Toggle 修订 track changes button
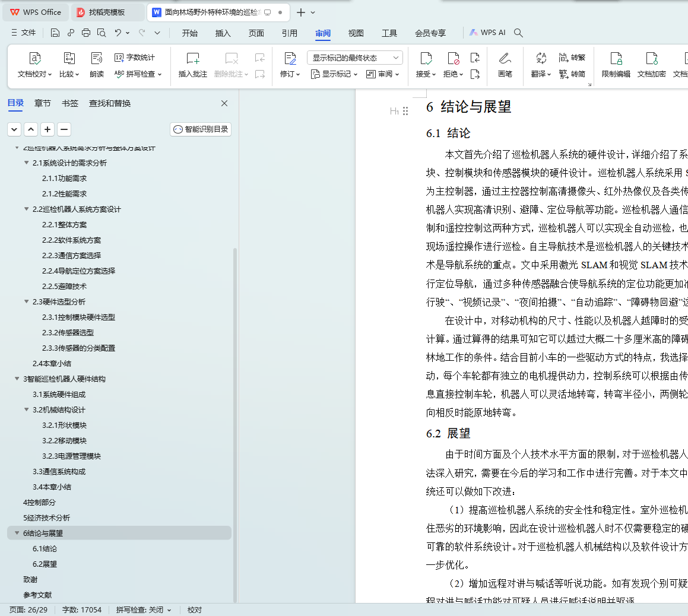The height and width of the screenshot is (616, 688). 290,59
